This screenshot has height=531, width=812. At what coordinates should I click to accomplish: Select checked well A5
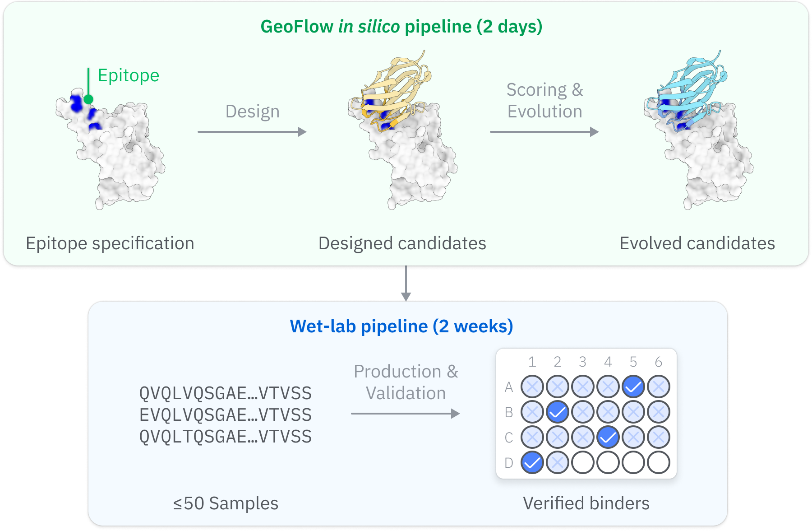pos(633,387)
